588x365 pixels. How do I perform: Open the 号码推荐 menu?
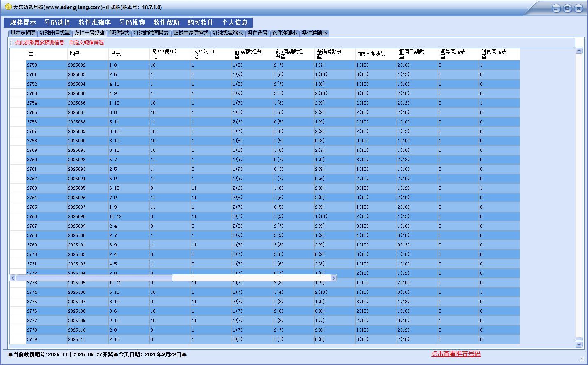coord(132,23)
